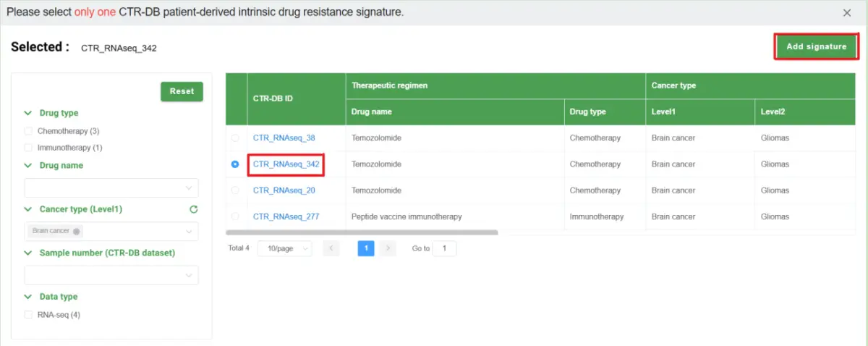Open the CTR_RNAseq_20 link

pyautogui.click(x=284, y=190)
